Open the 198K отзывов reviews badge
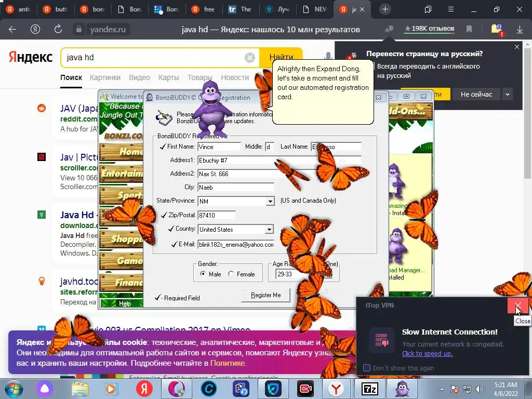Image resolution: width=532 pixels, height=399 pixels. pos(429,29)
